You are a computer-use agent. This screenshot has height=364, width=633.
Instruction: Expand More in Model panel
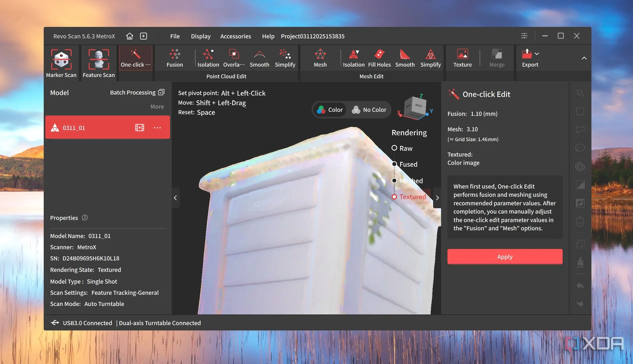(157, 107)
